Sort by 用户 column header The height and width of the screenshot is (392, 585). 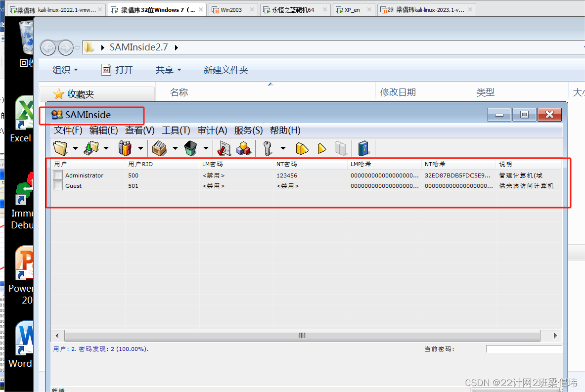pos(88,164)
